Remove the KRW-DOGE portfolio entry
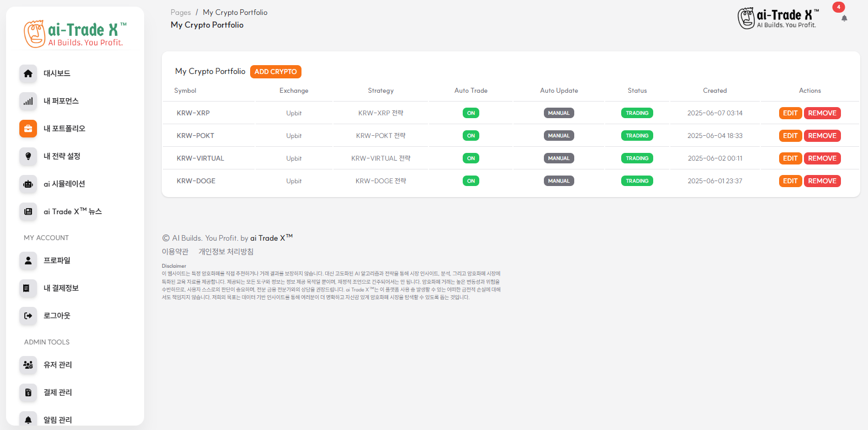 click(x=822, y=181)
